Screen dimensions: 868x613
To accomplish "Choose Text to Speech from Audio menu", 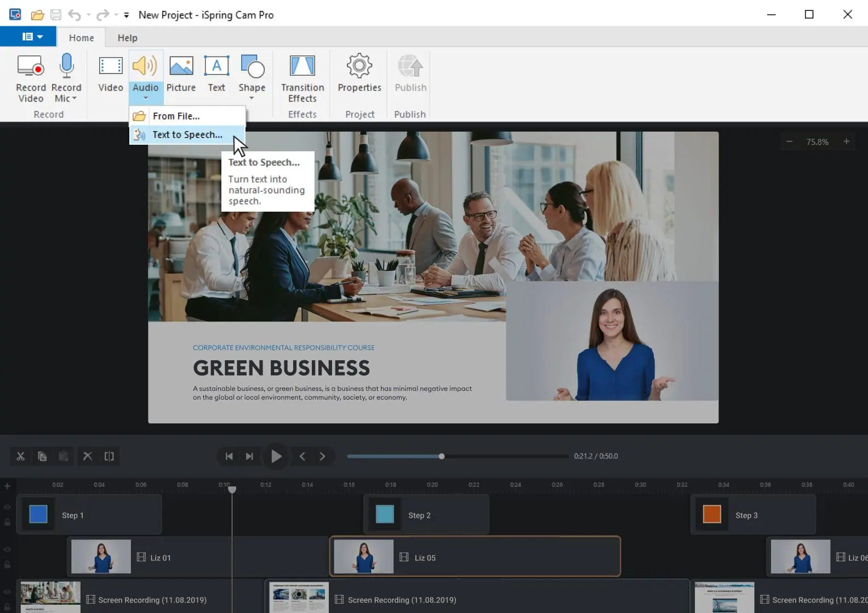I will 187,135.
